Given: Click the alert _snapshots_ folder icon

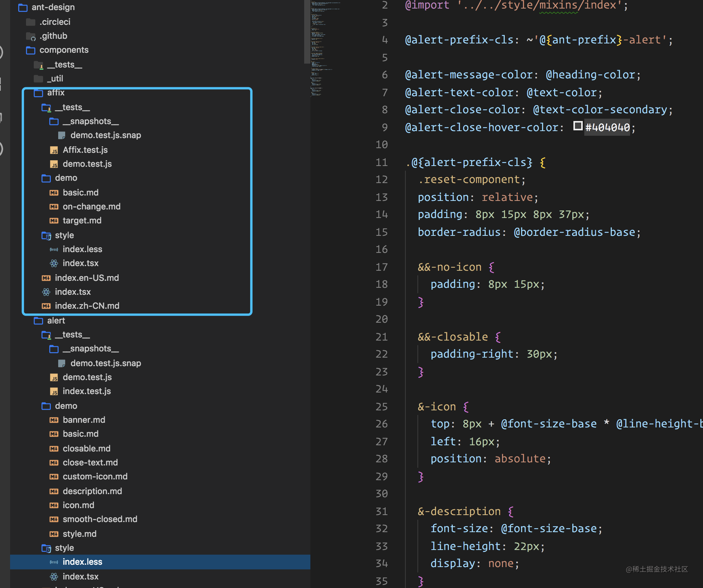Looking at the screenshot, I should pos(54,349).
